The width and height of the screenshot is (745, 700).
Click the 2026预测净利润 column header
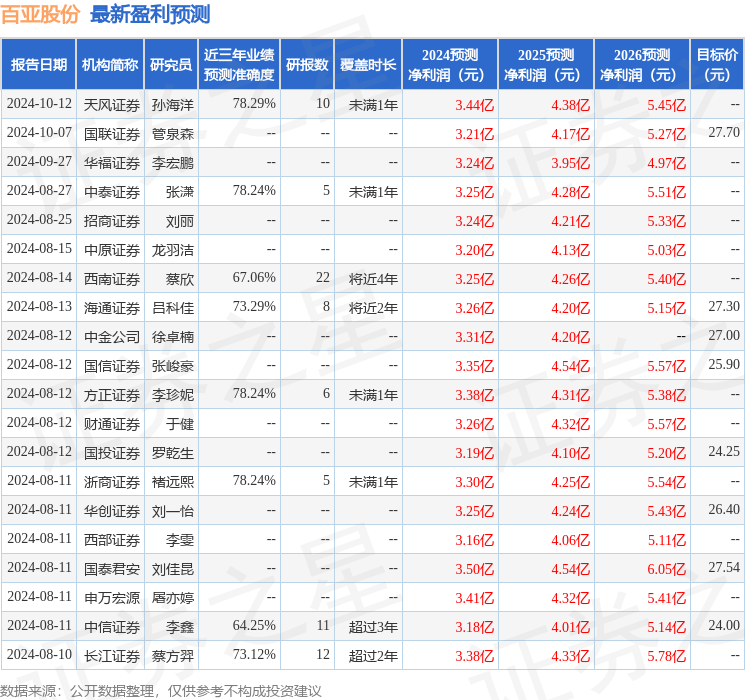[x=642, y=65]
